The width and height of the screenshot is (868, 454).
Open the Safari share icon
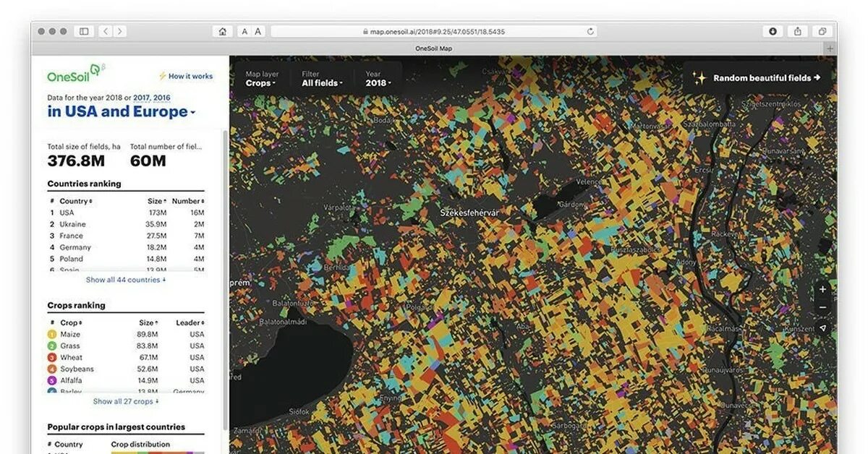tap(798, 32)
